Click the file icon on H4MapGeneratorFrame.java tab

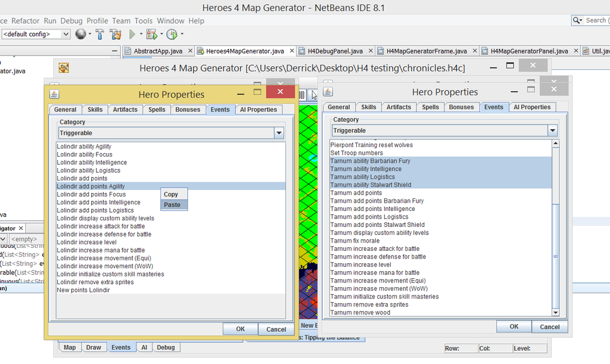[380, 51]
